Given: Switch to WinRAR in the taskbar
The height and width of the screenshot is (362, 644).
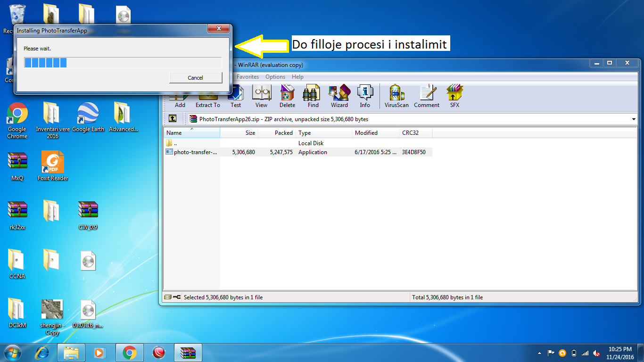Looking at the screenshot, I should 188,353.
